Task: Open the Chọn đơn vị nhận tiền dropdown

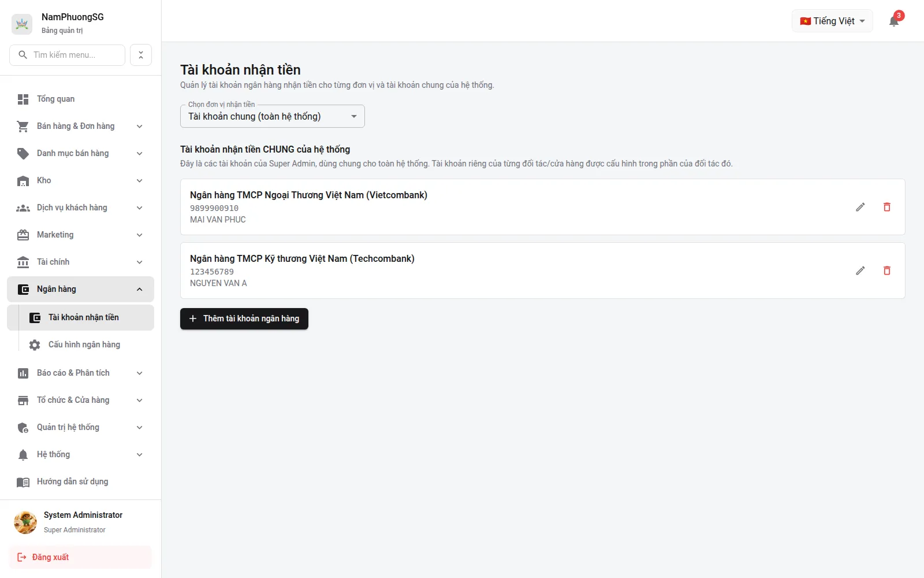Action: point(273,116)
